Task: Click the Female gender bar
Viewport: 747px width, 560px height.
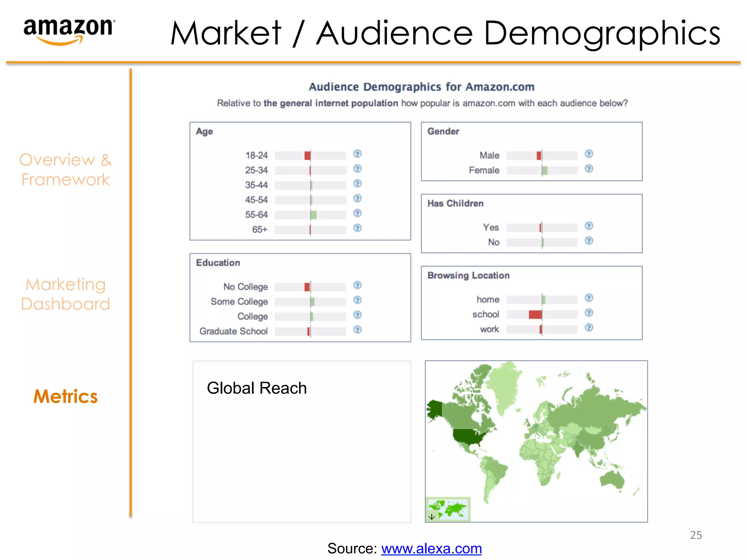Action: pos(542,170)
